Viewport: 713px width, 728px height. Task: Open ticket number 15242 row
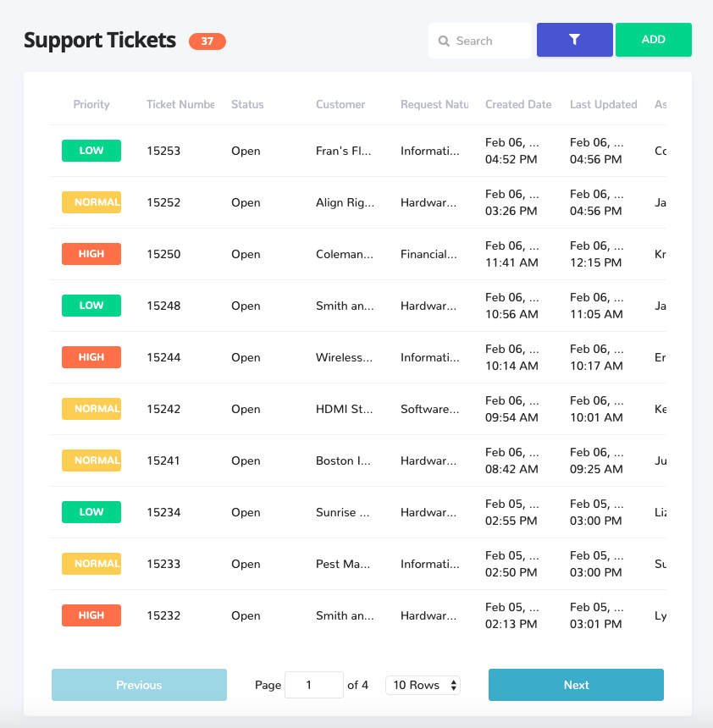pyautogui.click(x=357, y=409)
